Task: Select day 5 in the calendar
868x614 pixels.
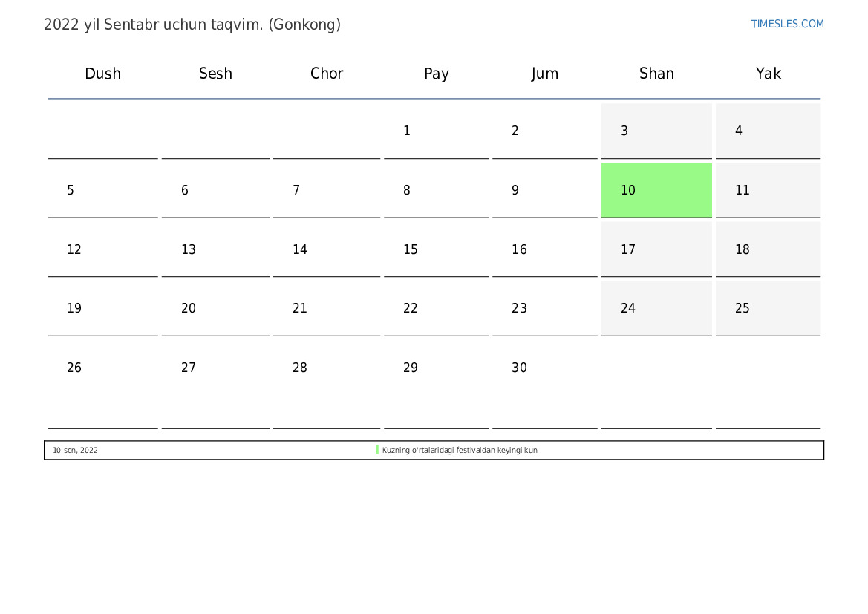Action: (x=102, y=190)
